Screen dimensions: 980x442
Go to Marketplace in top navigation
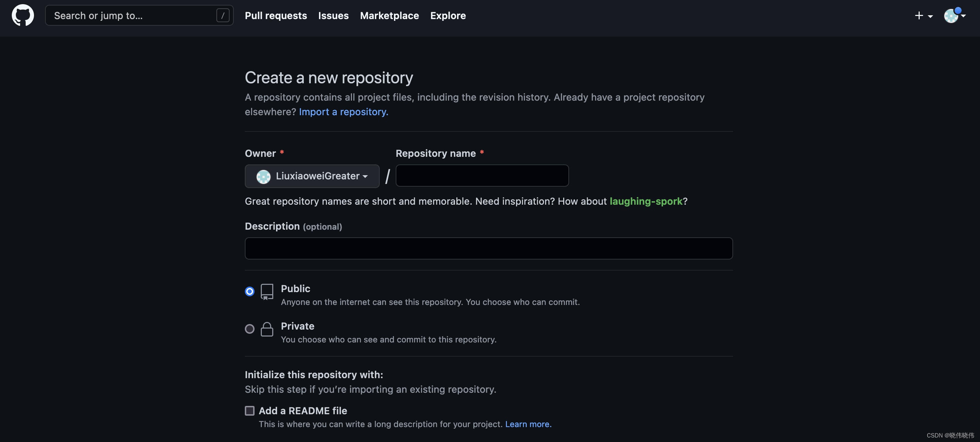pos(389,16)
